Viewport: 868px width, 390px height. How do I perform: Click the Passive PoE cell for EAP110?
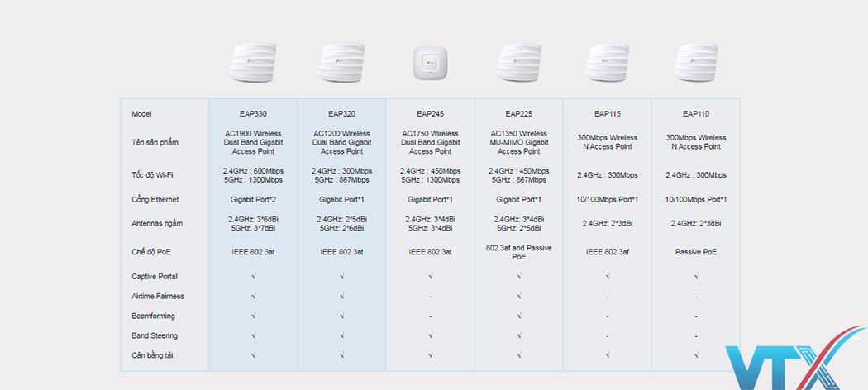click(x=696, y=252)
